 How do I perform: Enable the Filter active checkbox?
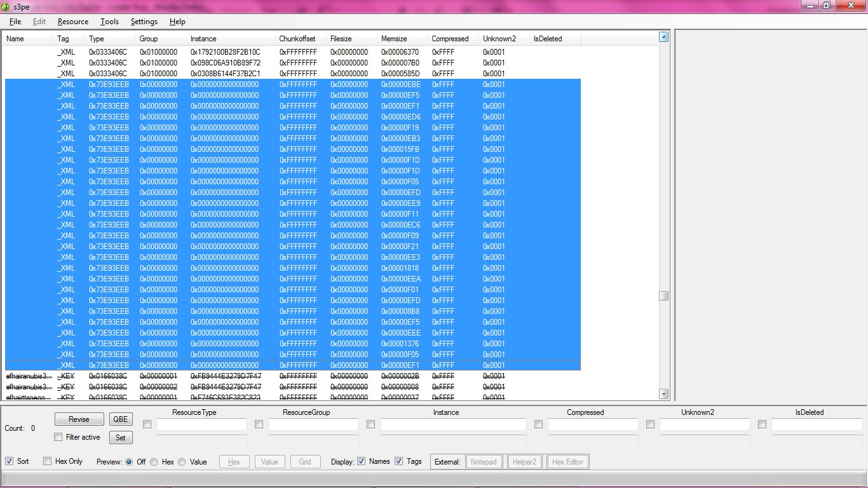point(58,437)
